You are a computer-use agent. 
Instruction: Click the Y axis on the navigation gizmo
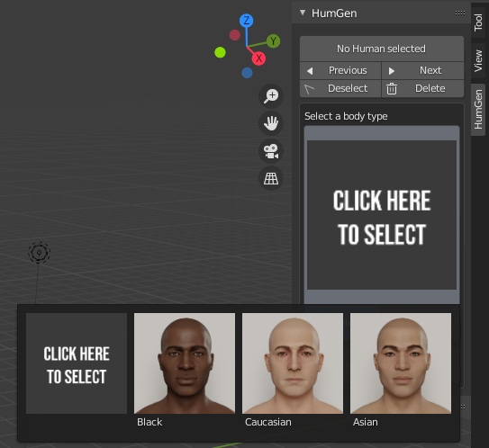coord(273,40)
